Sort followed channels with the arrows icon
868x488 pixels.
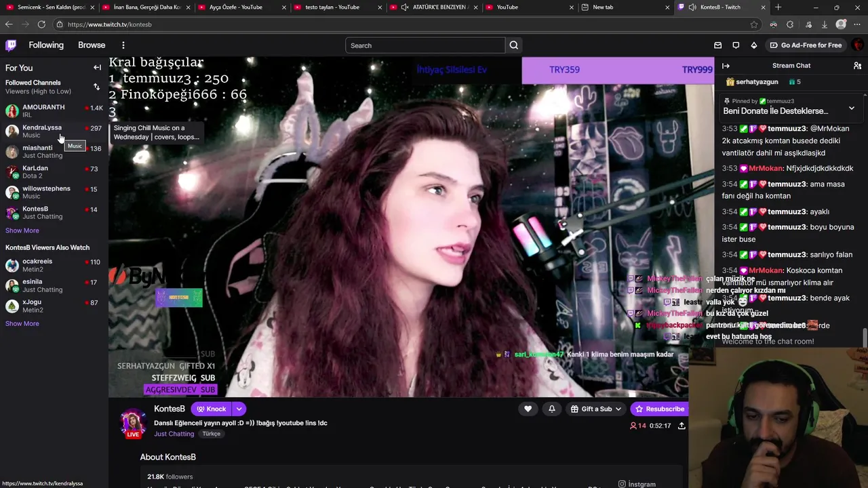[x=96, y=87]
